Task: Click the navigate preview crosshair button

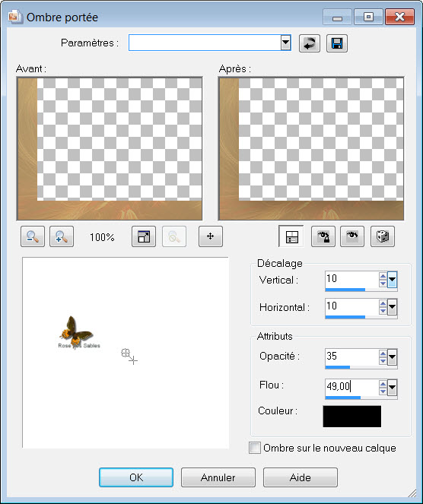Action: [211, 236]
